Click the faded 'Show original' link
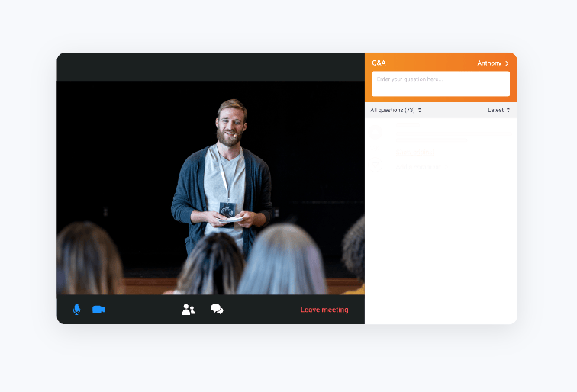 (414, 152)
